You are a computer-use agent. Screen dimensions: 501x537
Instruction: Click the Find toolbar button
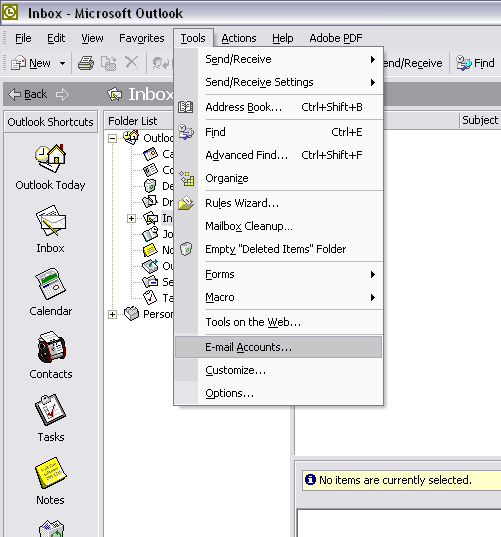tap(475, 63)
